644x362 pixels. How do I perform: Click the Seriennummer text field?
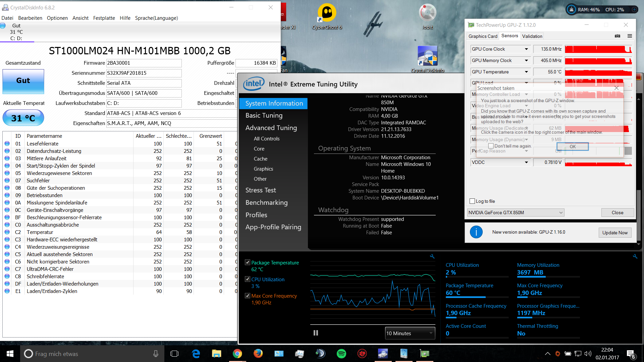(x=144, y=73)
